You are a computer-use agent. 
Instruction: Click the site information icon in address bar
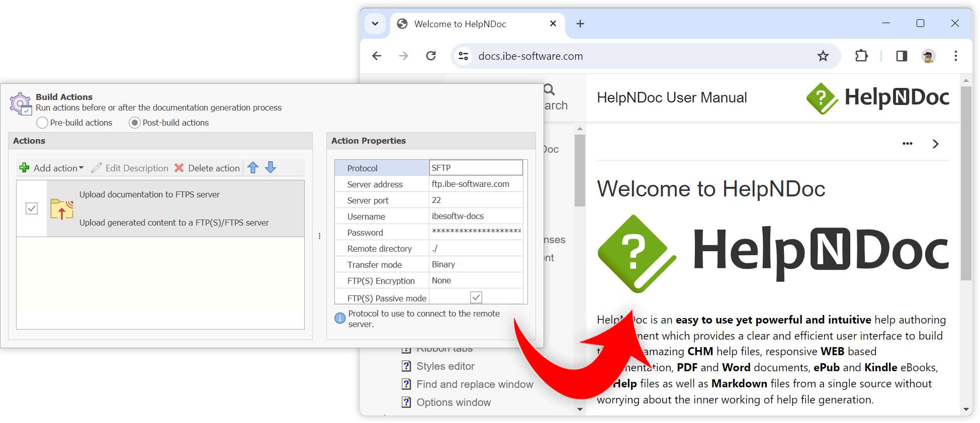tap(463, 56)
